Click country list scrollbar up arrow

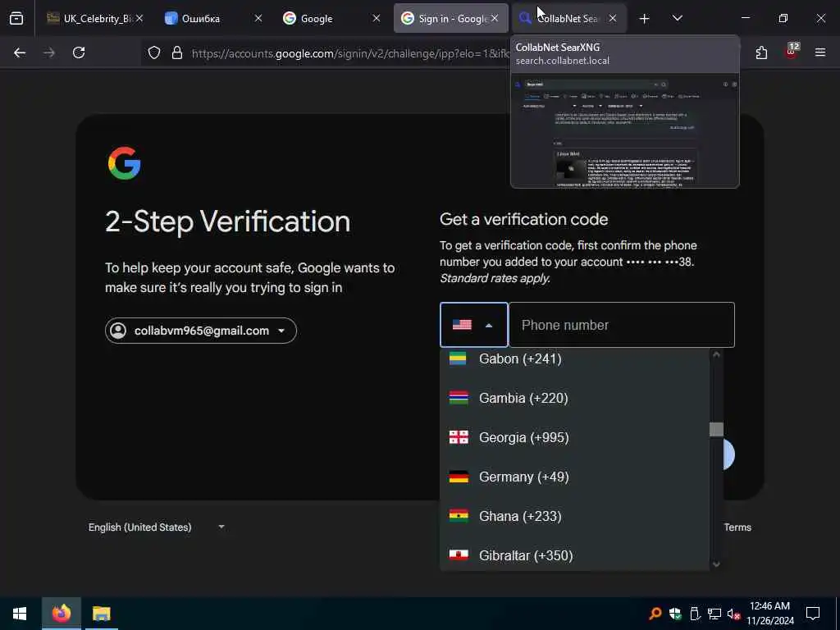coord(716,354)
